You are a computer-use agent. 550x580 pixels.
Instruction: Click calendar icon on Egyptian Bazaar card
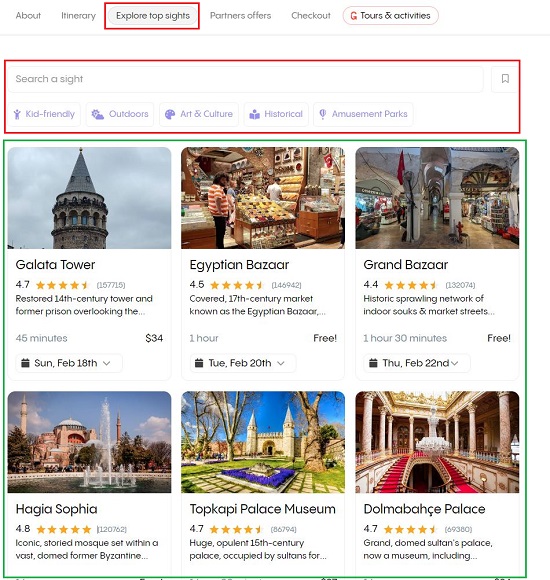199,363
